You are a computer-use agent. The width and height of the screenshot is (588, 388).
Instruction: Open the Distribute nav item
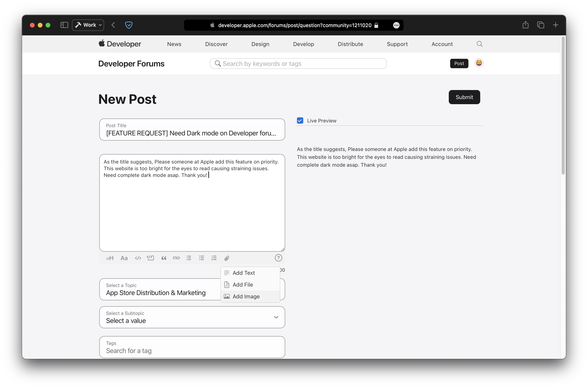coord(350,44)
